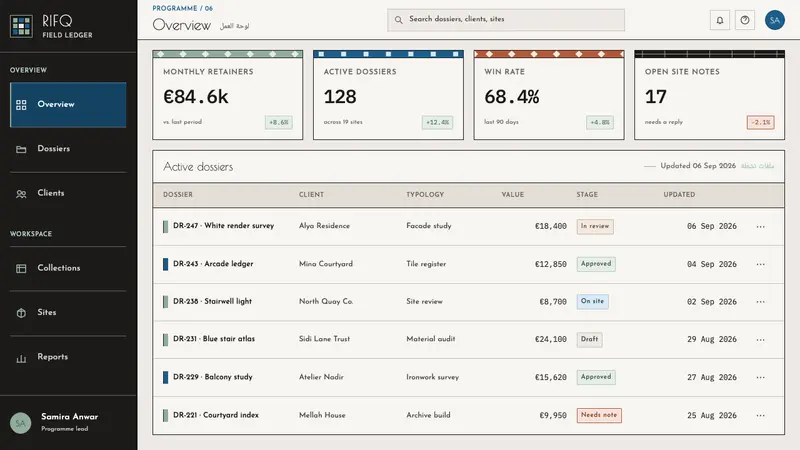
Task: Open the Win Rate 68.4% card
Action: [x=549, y=95]
